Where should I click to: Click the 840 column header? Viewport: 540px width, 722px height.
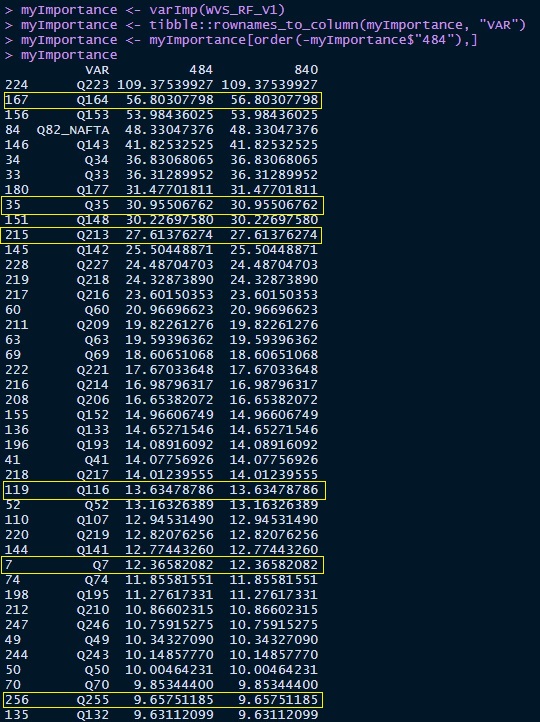pos(306,70)
